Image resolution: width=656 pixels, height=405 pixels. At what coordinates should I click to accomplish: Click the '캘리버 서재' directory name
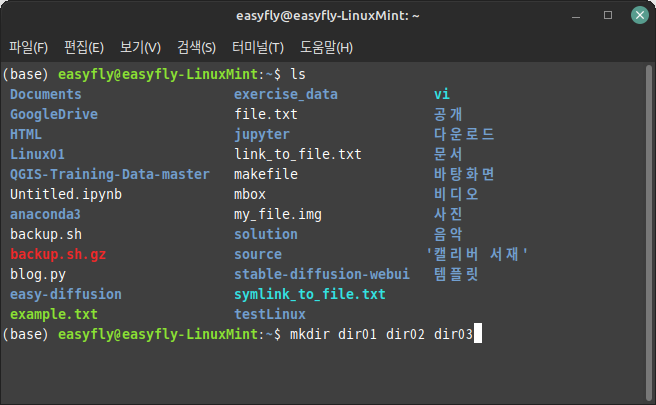point(477,254)
